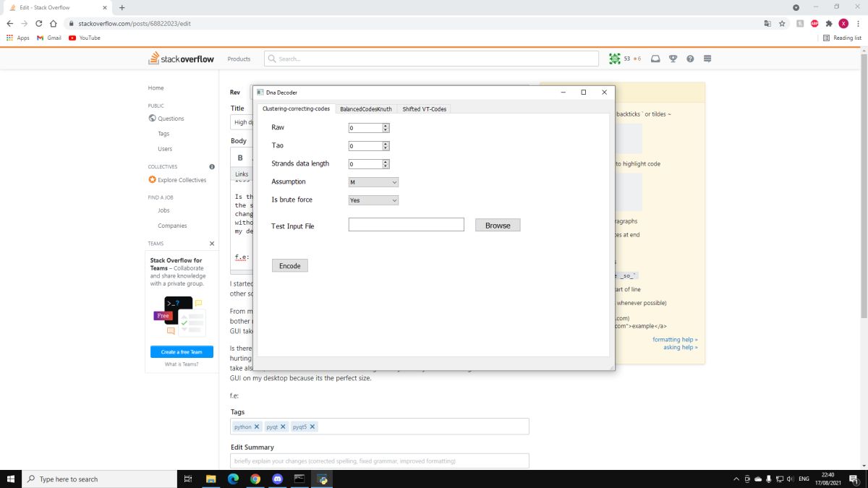This screenshot has height=488, width=868.
Task: Open Chrome three-dot menu
Action: point(858,23)
